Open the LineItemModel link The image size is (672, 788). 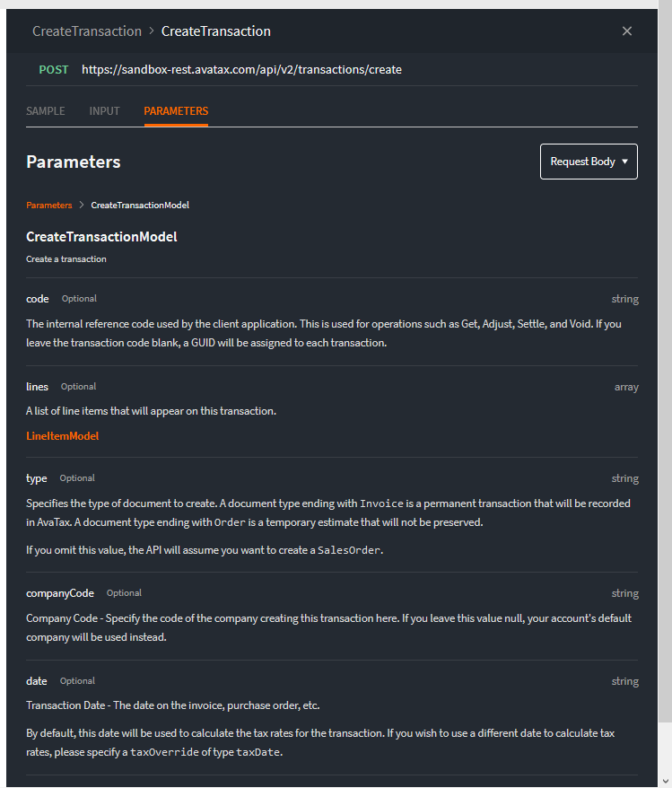(x=63, y=436)
